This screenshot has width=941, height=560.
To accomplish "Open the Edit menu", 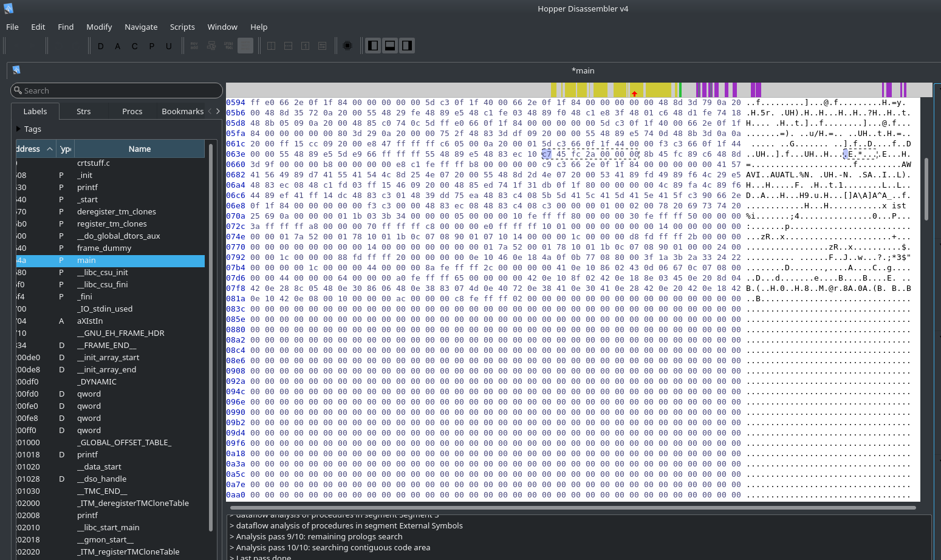I will pyautogui.click(x=38, y=27).
